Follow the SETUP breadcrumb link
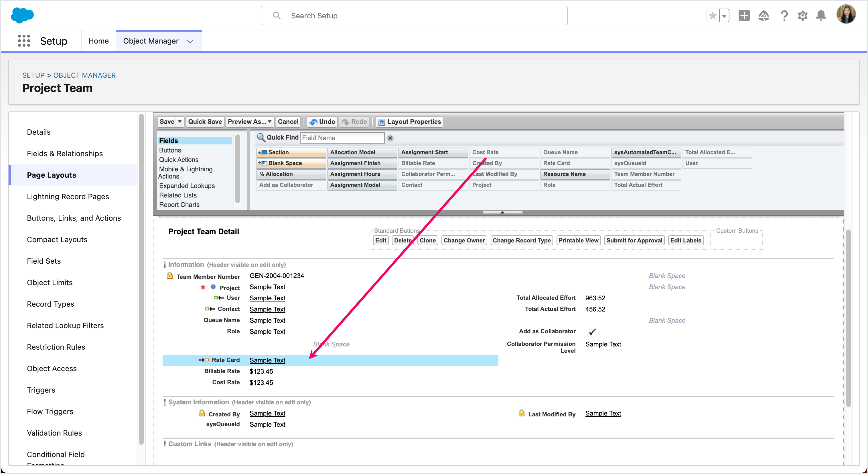The height and width of the screenshot is (474, 868). tap(33, 75)
